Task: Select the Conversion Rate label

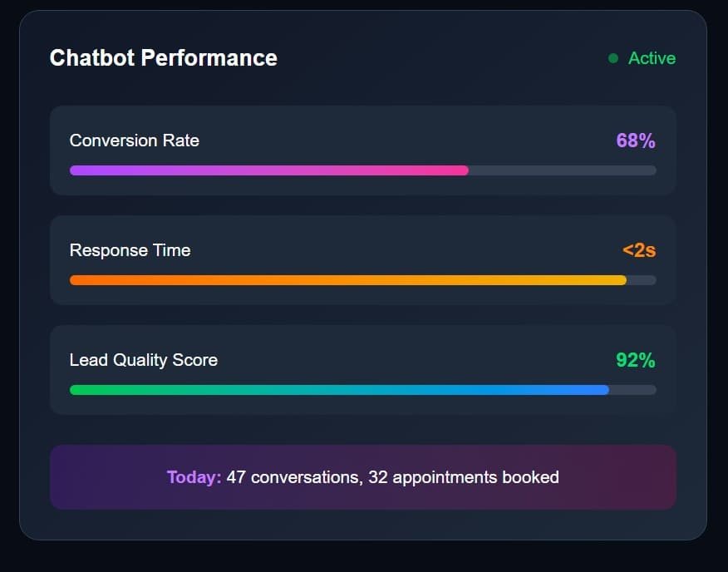Action: click(x=135, y=141)
